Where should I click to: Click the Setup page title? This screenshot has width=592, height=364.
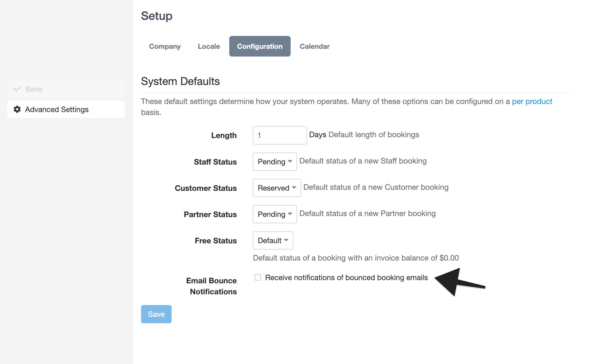point(157,16)
